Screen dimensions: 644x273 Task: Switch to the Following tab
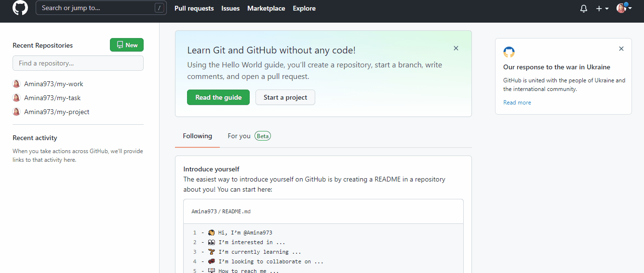[198, 136]
